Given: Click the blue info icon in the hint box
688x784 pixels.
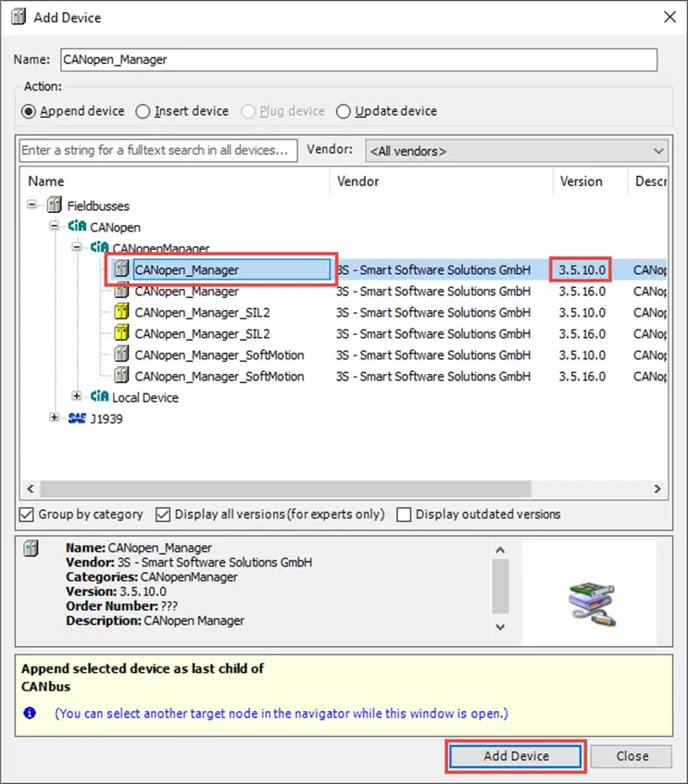Looking at the screenshot, I should (30, 713).
